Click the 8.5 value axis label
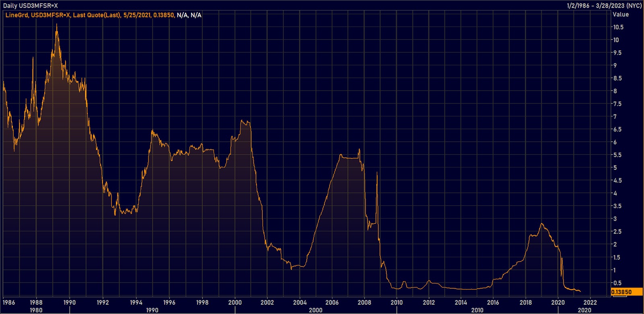This screenshot has height=314, width=644. pyautogui.click(x=617, y=78)
